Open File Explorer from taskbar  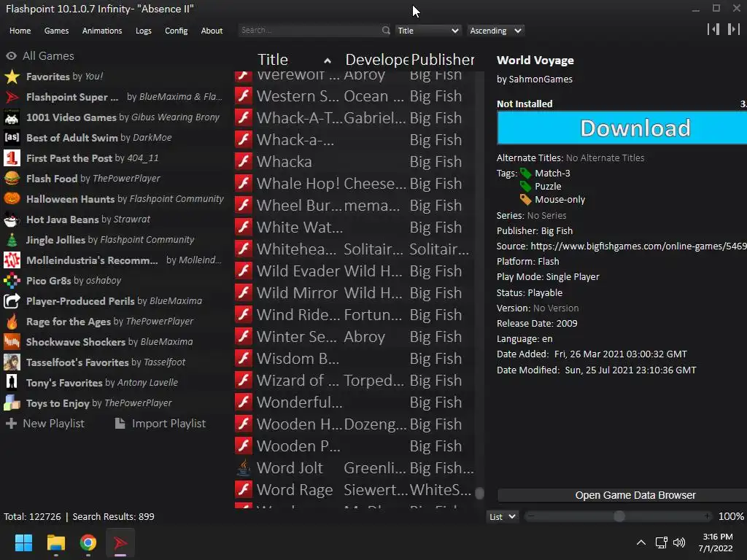click(55, 542)
